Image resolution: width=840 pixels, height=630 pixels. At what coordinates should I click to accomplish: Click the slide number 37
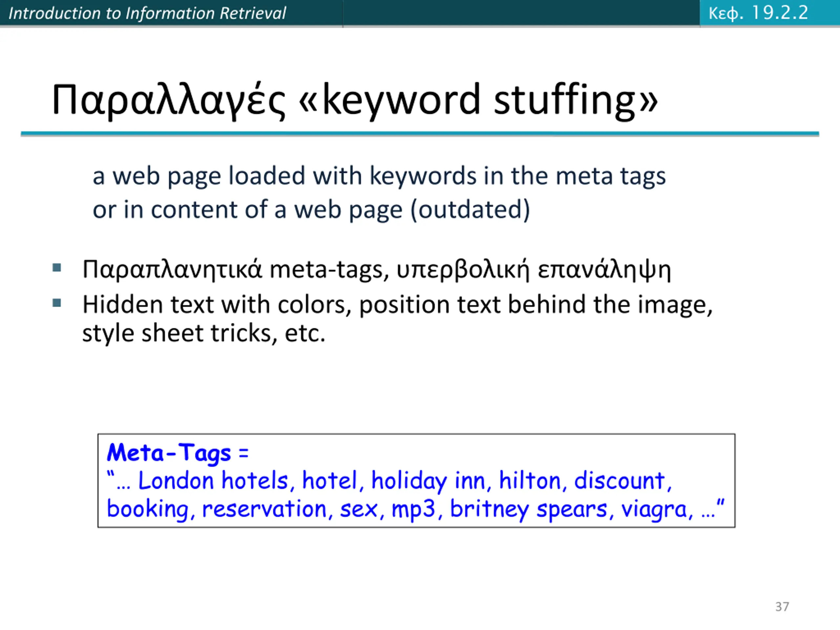pyautogui.click(x=782, y=606)
